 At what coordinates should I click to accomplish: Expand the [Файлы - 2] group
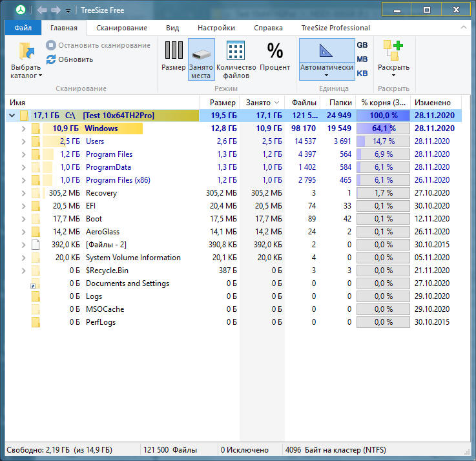pyautogui.click(x=23, y=245)
